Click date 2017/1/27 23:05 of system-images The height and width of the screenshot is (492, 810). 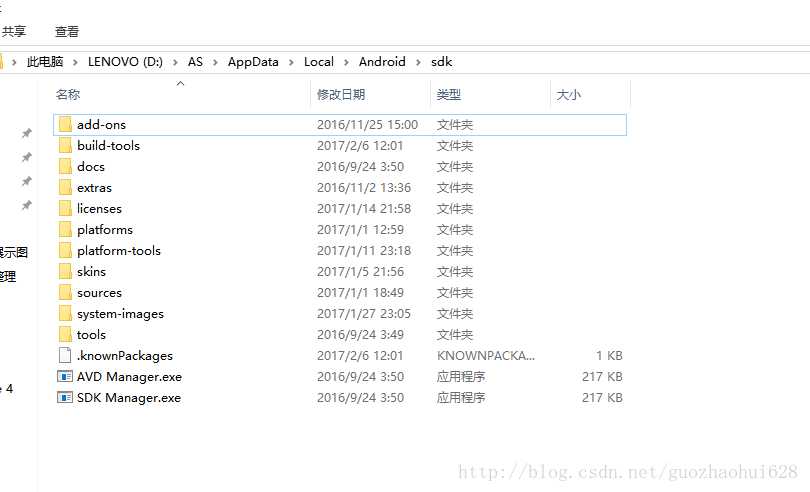364,314
